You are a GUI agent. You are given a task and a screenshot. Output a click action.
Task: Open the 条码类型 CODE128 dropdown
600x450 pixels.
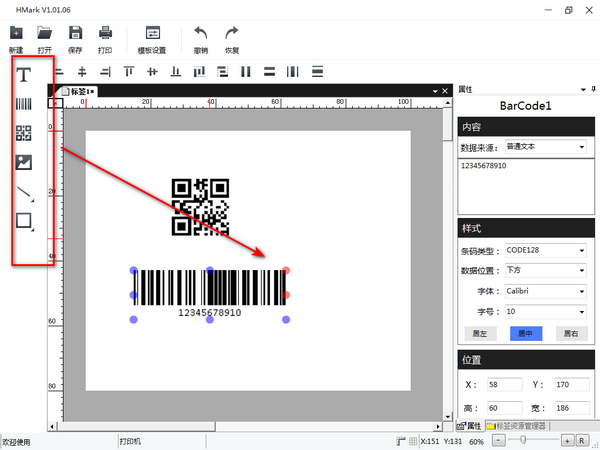(x=545, y=250)
